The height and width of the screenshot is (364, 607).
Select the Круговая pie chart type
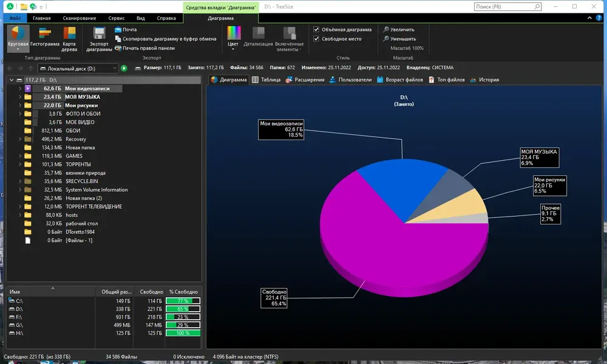(x=18, y=37)
